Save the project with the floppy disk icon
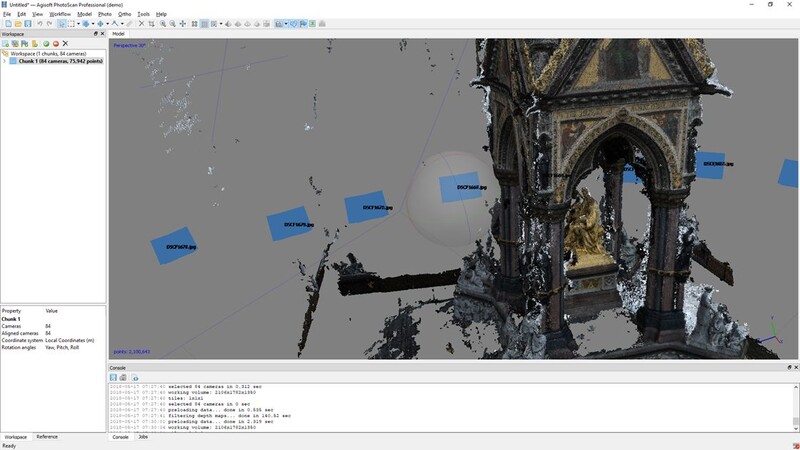Screen dimensions: 800x450 pyautogui.click(x=28, y=23)
